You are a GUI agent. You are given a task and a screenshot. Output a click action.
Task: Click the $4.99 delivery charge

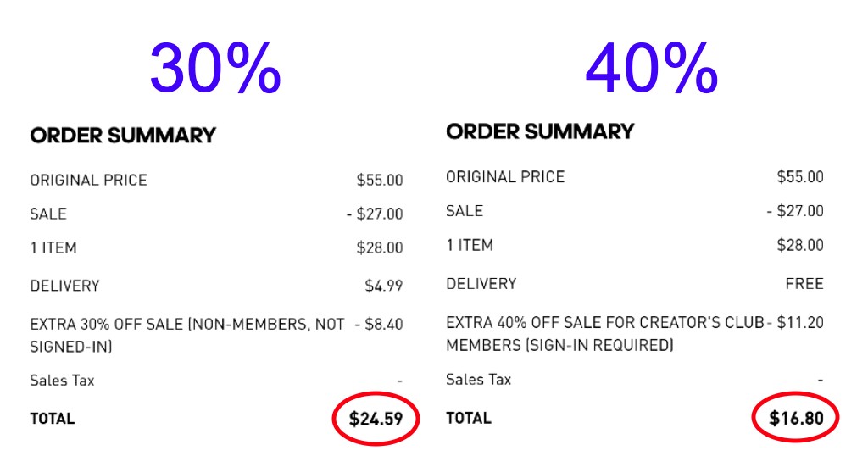coord(384,286)
